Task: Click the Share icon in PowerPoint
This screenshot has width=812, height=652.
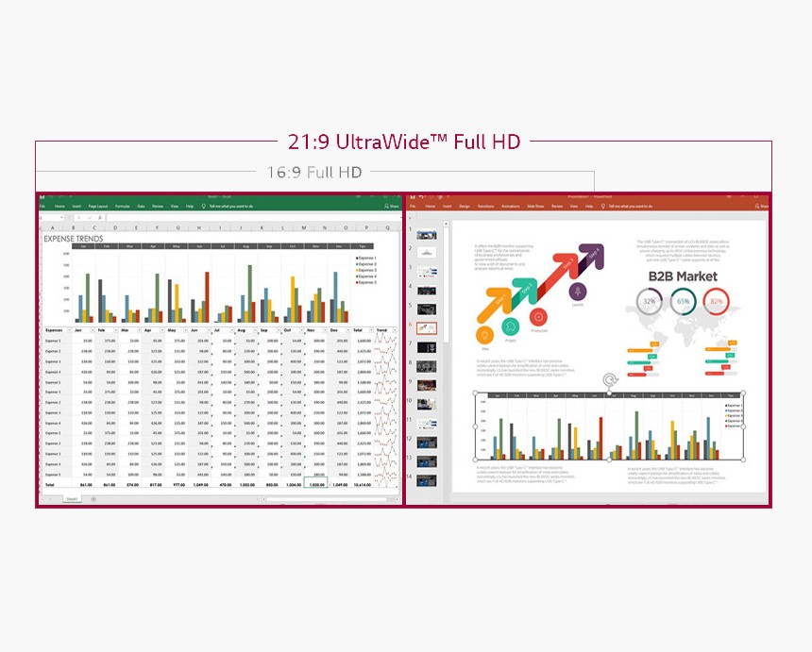Action: point(759,205)
